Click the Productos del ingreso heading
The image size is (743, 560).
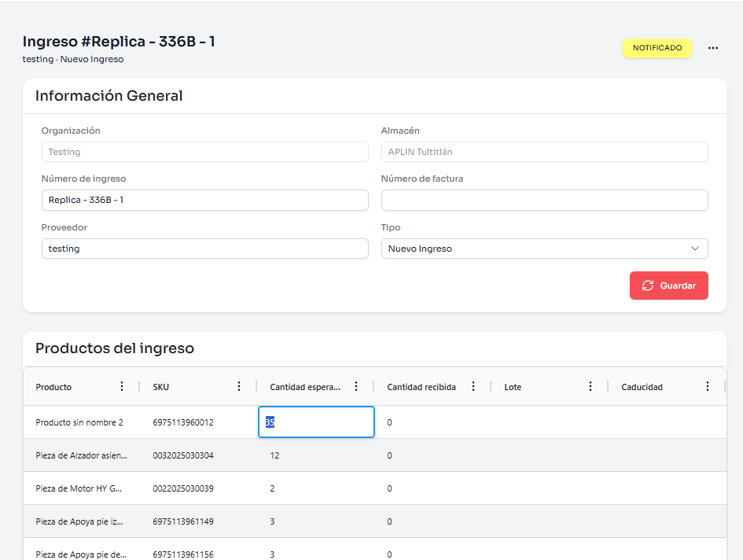point(115,348)
